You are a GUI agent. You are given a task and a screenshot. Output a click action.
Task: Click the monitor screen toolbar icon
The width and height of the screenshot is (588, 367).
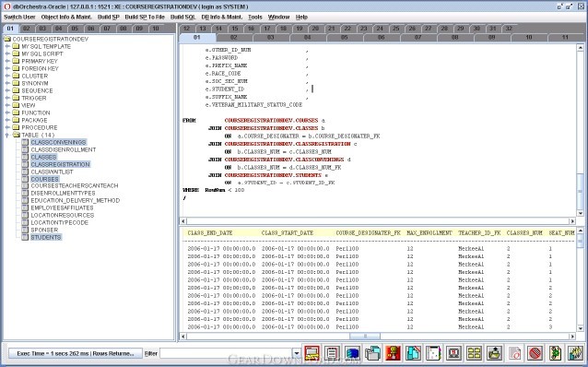(453, 353)
